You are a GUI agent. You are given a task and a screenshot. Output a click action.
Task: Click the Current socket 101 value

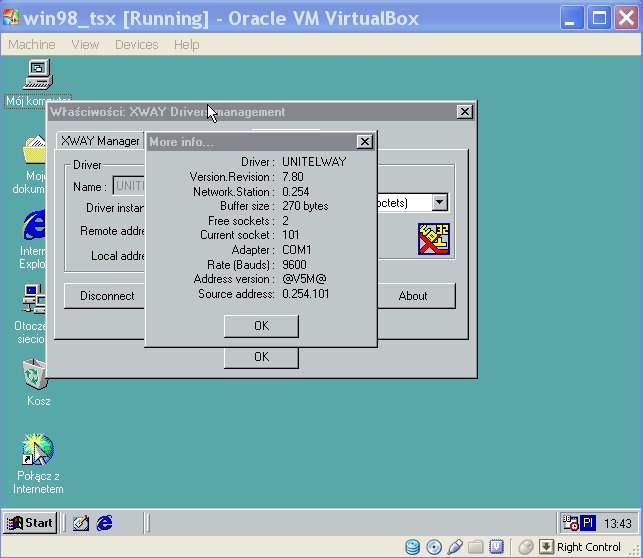coord(291,235)
